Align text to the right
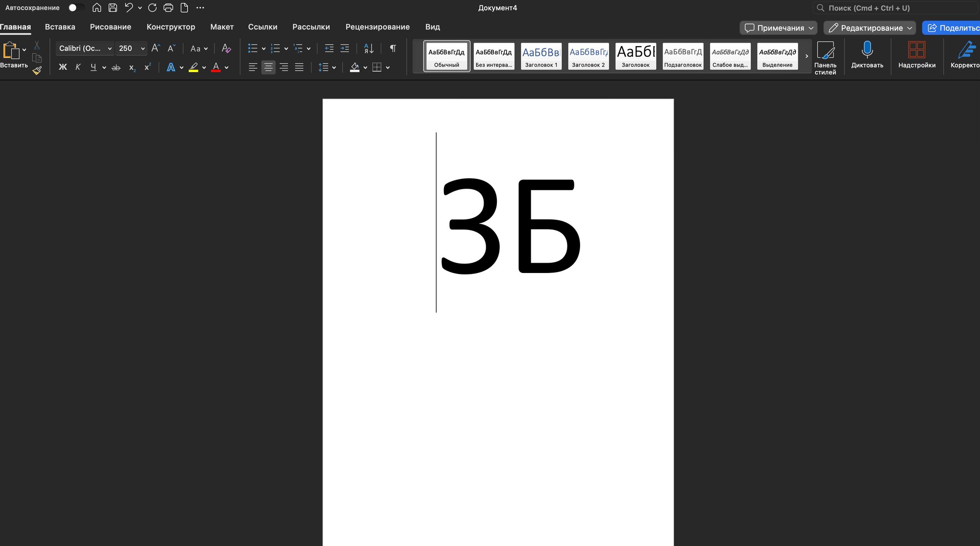 [284, 67]
